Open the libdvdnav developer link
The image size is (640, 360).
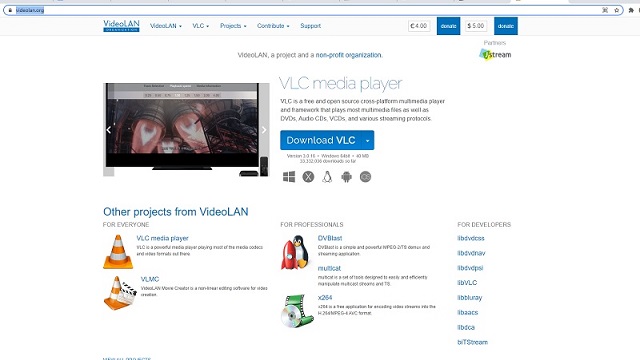coord(471,253)
